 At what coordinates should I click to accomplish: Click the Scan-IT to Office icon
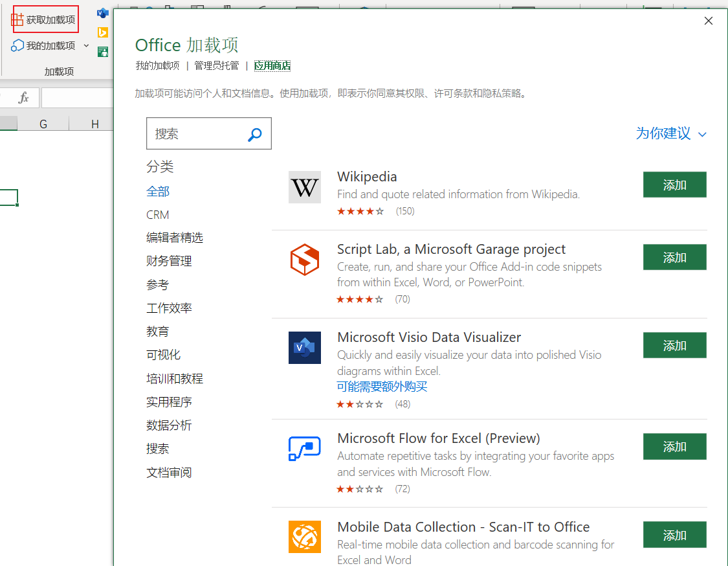click(305, 537)
